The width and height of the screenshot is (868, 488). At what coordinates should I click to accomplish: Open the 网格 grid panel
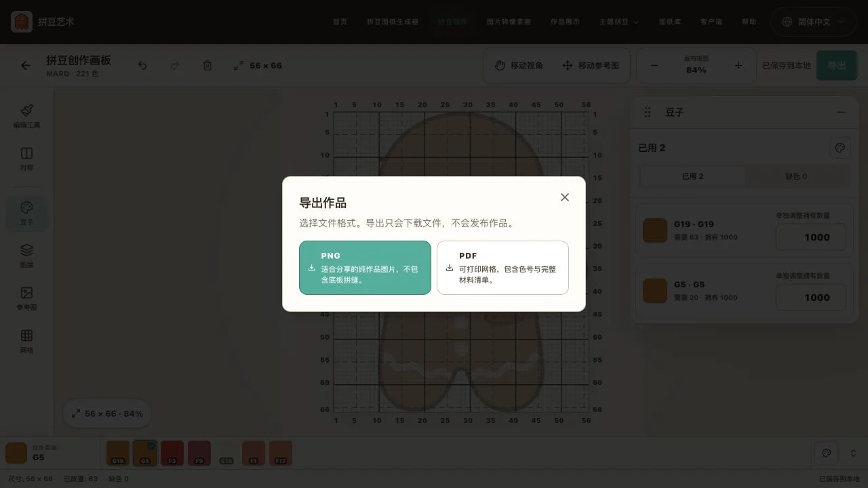pos(26,342)
